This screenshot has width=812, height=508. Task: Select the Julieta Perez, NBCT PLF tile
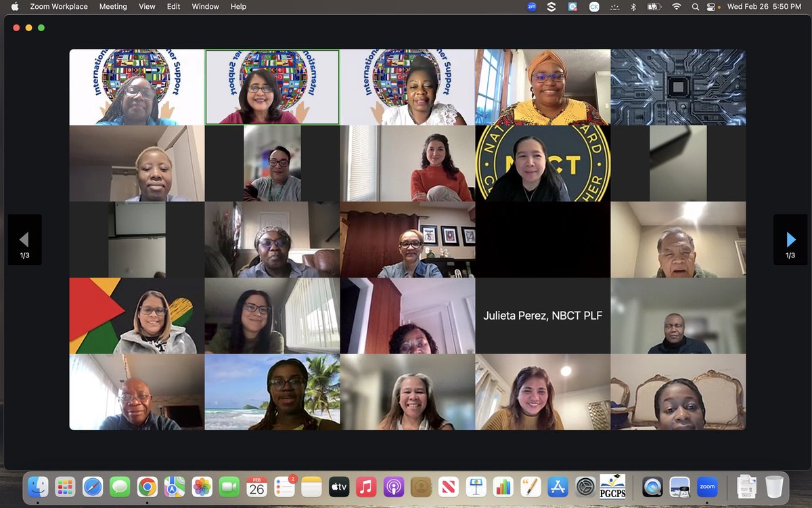click(x=543, y=316)
